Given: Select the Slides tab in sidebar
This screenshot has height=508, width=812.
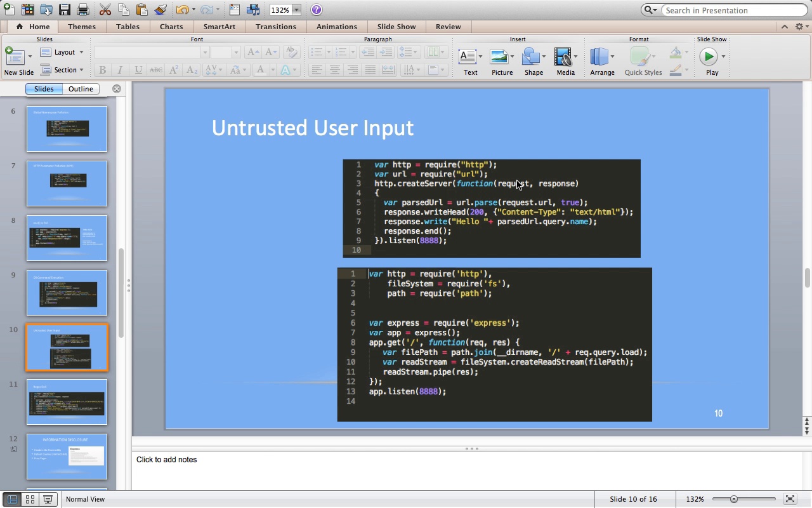Looking at the screenshot, I should point(44,89).
